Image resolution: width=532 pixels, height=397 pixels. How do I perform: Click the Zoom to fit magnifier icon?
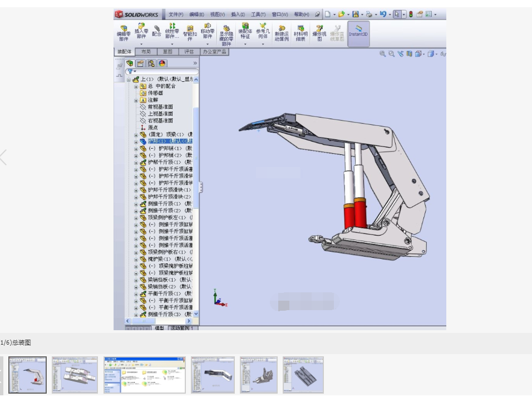(383, 53)
